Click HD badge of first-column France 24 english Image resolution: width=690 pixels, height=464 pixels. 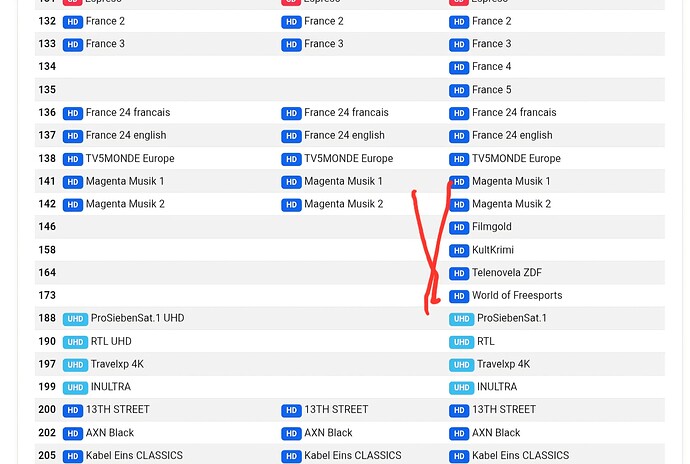click(x=73, y=136)
